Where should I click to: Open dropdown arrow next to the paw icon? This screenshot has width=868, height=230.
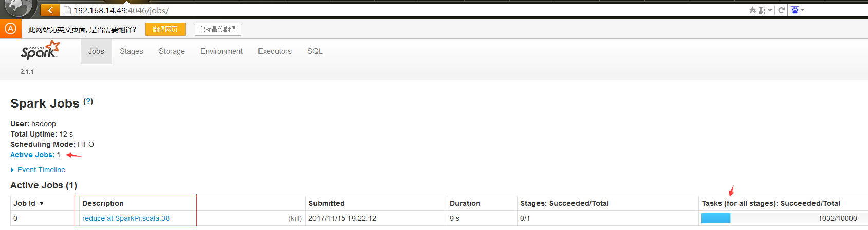point(803,10)
